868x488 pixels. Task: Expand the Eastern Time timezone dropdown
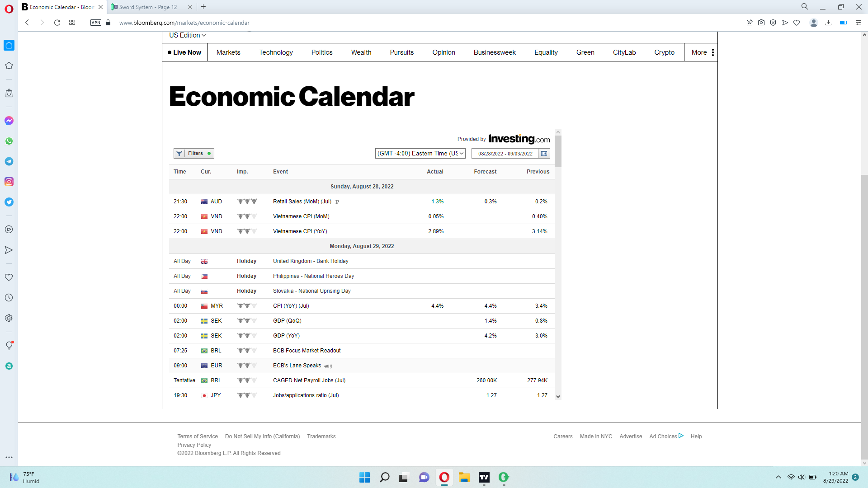point(420,154)
